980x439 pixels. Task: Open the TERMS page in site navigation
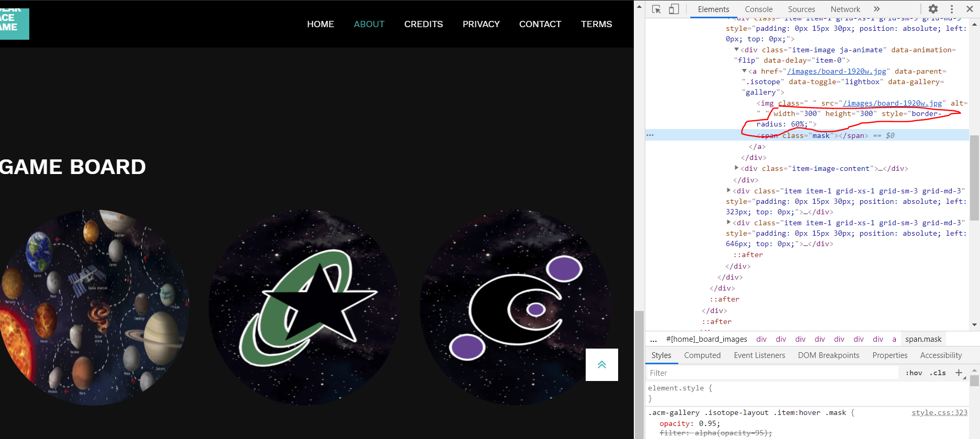(597, 24)
